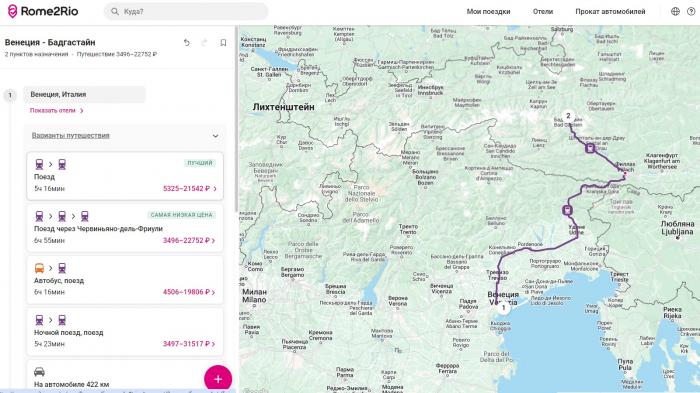Open the Отели menu item
This screenshot has width=700, height=393.
point(543,12)
